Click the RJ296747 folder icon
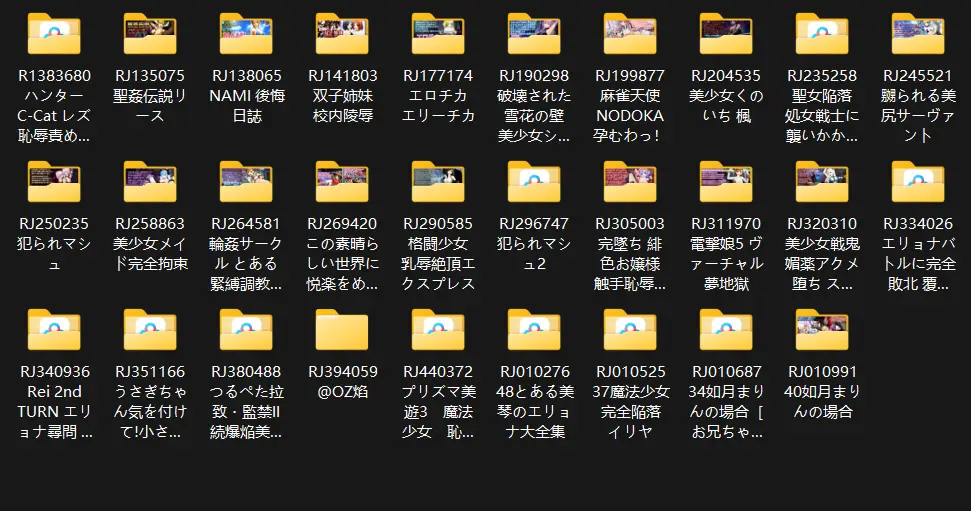Screen dimensions: 971x511 click(x=534, y=181)
